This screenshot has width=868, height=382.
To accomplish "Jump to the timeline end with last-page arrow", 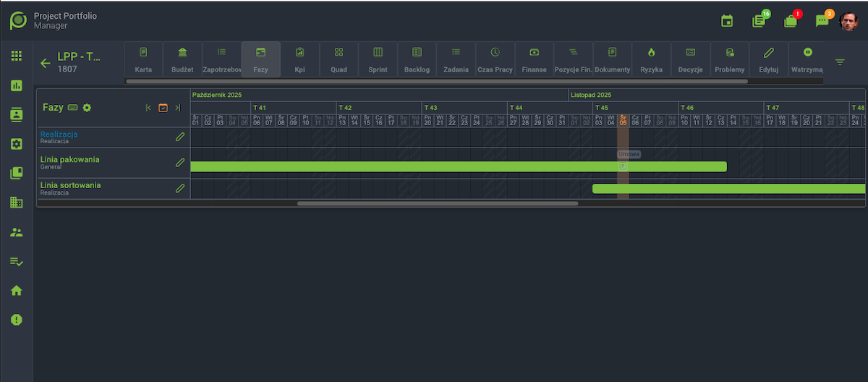I will pos(177,108).
